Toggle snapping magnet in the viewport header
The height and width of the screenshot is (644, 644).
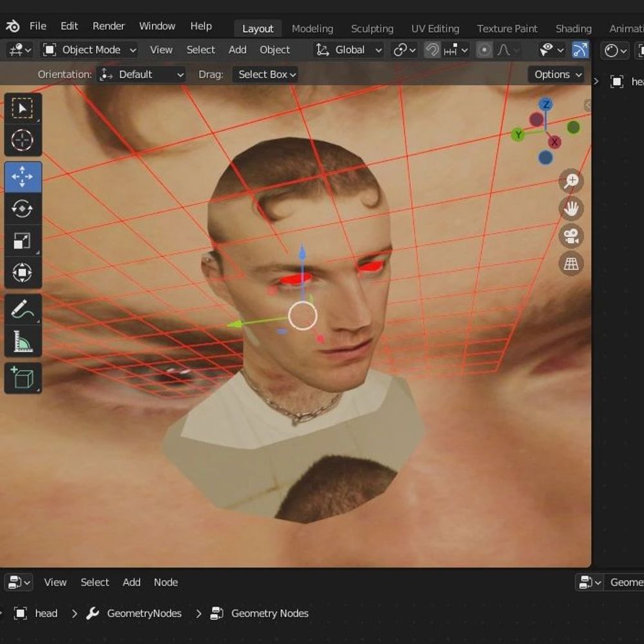pos(432,50)
